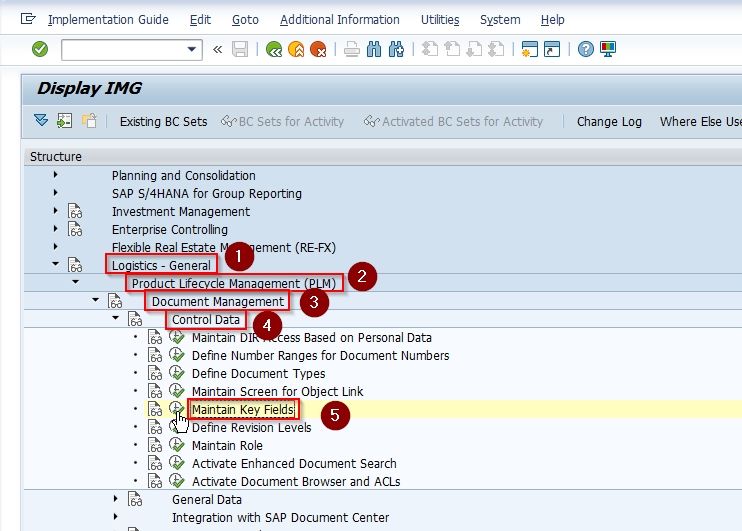Open documentation icon for Control Data
Viewport: 742px width, 531px height.
coord(135,319)
